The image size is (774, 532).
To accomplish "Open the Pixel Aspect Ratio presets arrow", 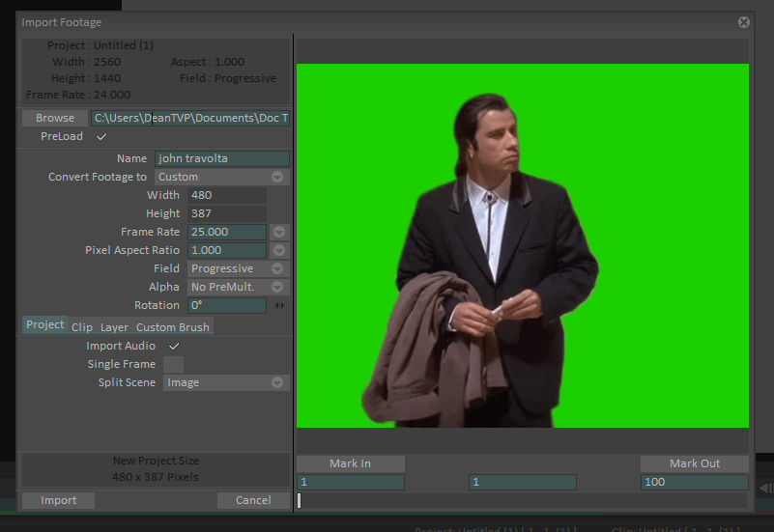I will pyautogui.click(x=279, y=250).
